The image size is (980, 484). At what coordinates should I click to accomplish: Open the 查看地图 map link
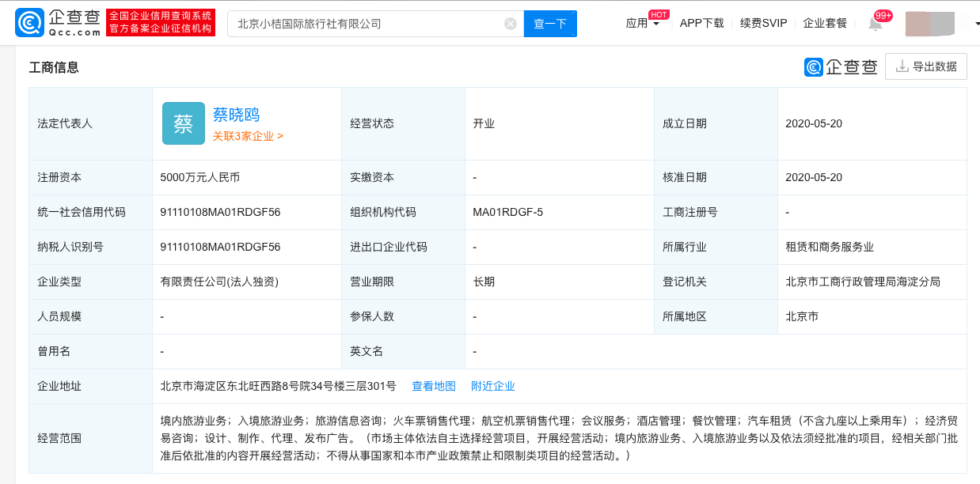tap(434, 386)
